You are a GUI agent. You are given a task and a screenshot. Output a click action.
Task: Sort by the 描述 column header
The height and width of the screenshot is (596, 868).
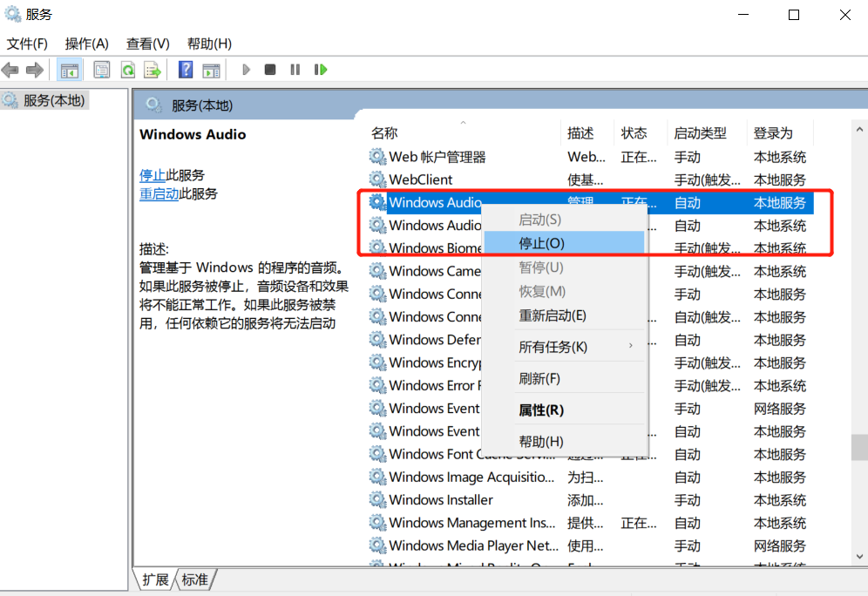587,132
